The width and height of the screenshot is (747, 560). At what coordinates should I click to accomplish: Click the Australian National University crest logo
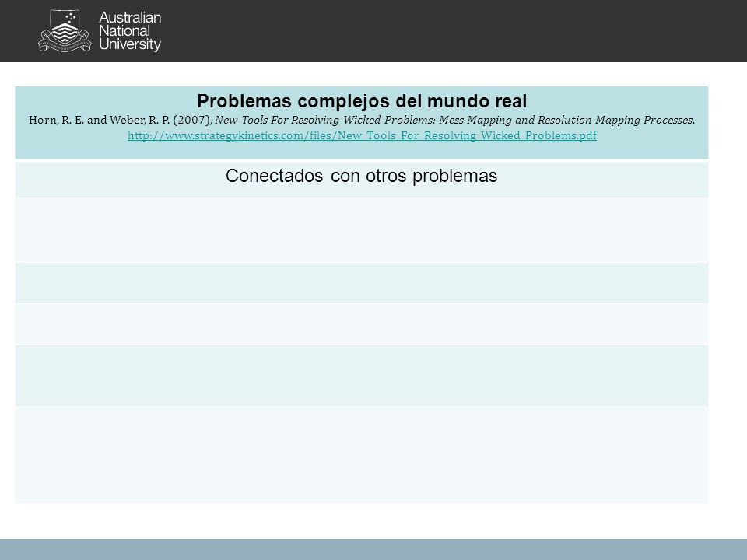65,31
